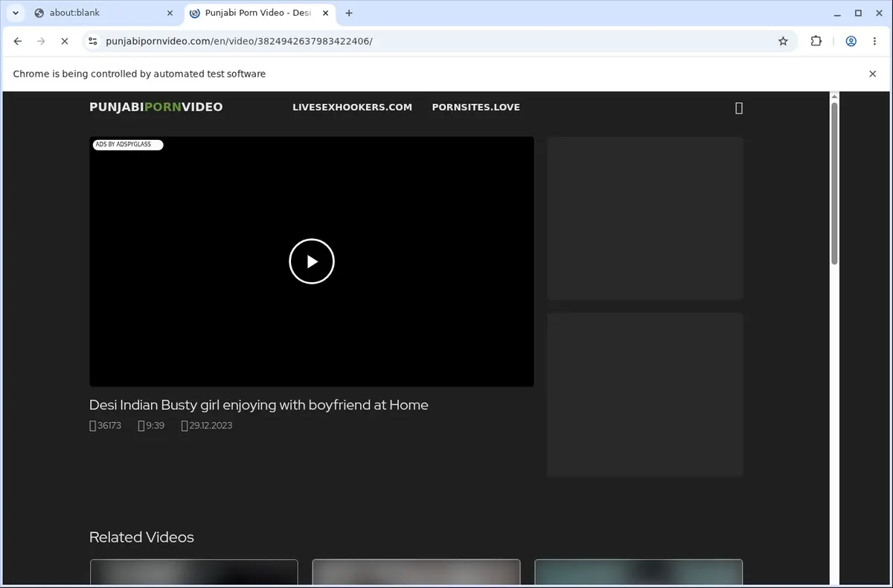Select the Punjabi Porn Video tab

[259, 13]
